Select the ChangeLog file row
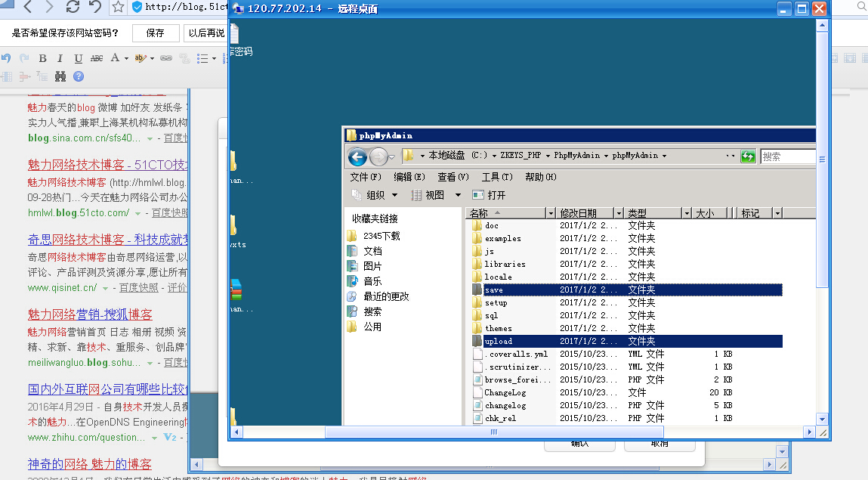This screenshot has width=868, height=480. (x=627, y=392)
